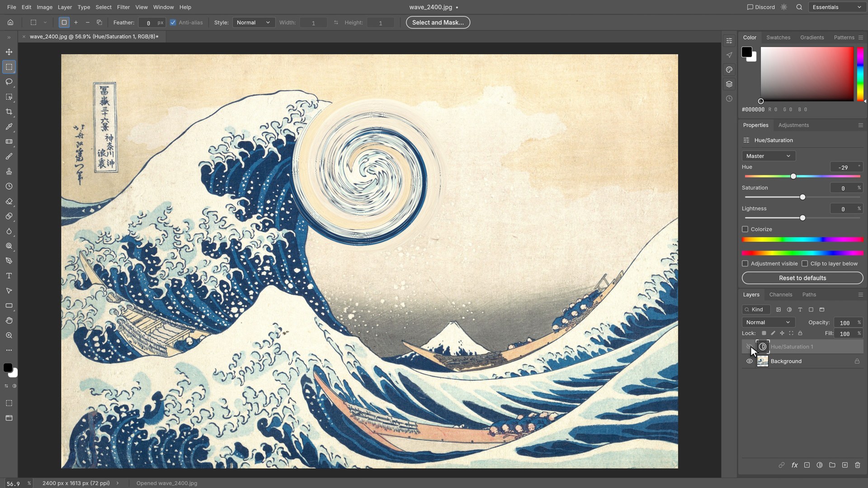Check Clip to layer below

[x=805, y=263]
